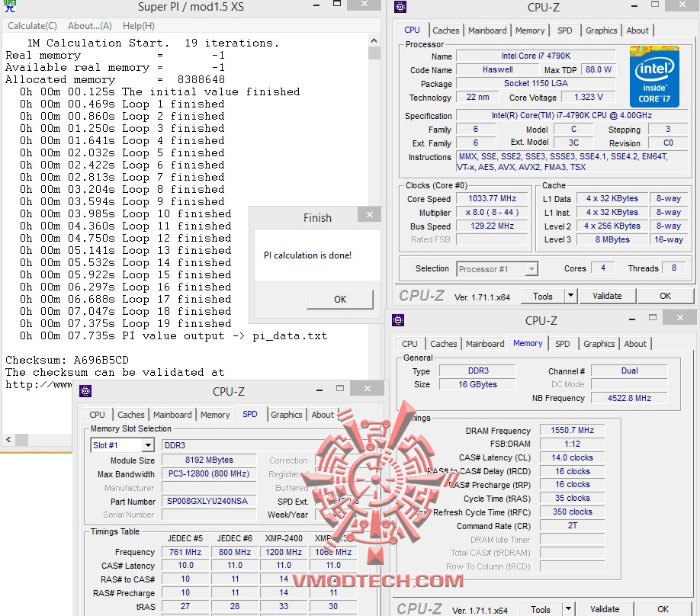Image resolution: width=700 pixels, height=616 pixels.
Task: Click the Command Rate value 2T
Action: [572, 526]
